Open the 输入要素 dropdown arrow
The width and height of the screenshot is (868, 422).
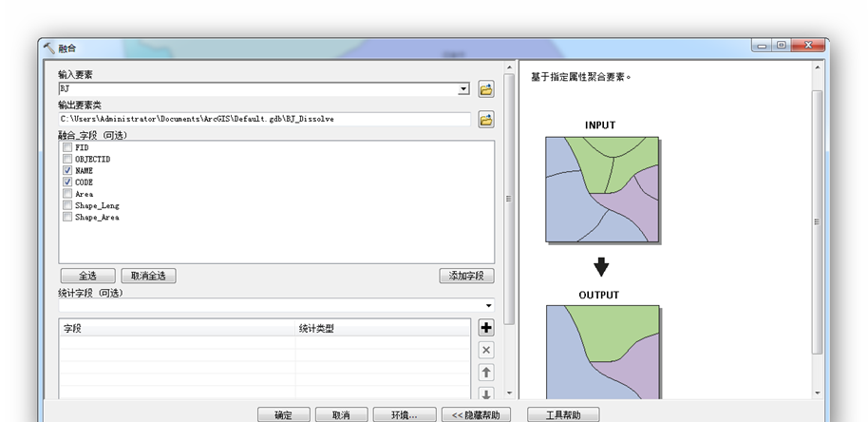point(463,89)
